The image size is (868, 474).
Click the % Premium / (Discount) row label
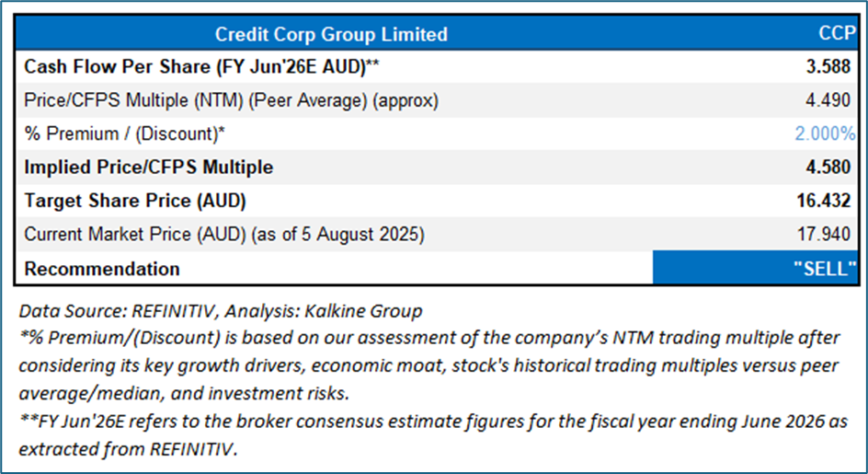(x=125, y=134)
